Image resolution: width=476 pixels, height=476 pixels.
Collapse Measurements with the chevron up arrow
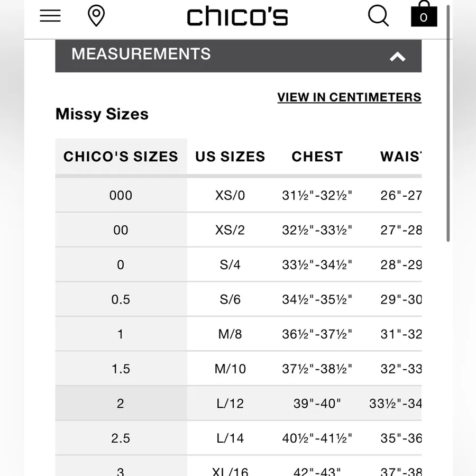tap(397, 57)
